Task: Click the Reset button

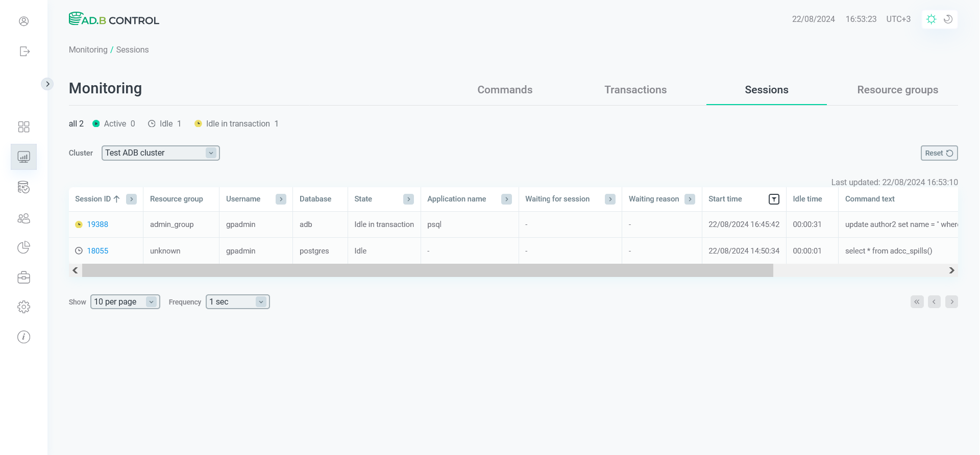Action: (939, 153)
